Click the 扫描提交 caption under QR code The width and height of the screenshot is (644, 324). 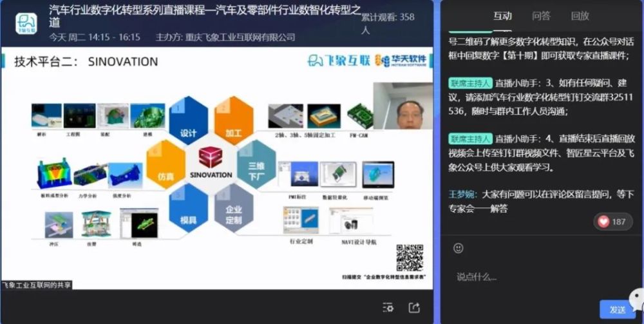click(384, 277)
